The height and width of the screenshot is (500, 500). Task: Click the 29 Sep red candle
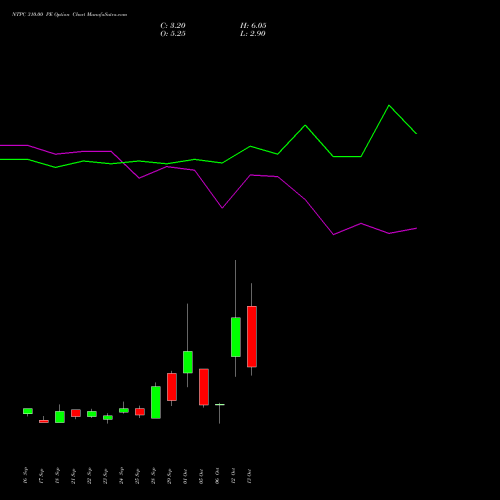pos(172,387)
